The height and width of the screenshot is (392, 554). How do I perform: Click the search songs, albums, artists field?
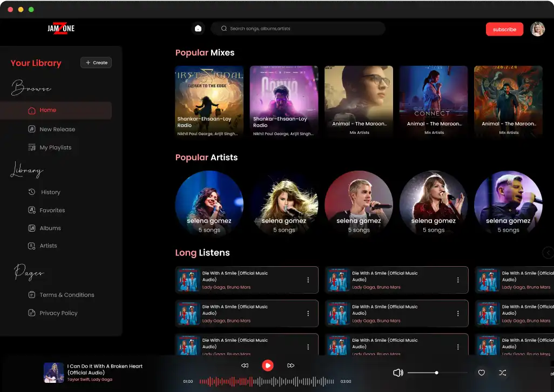click(x=298, y=28)
